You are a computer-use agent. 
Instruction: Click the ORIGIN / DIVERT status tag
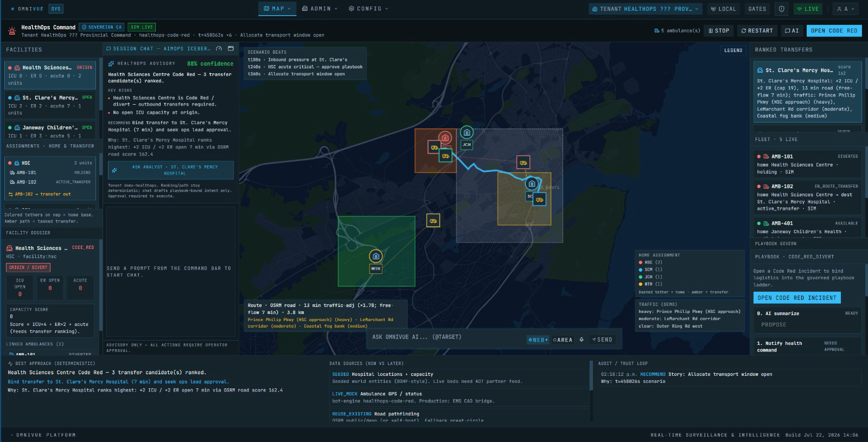tap(28, 267)
